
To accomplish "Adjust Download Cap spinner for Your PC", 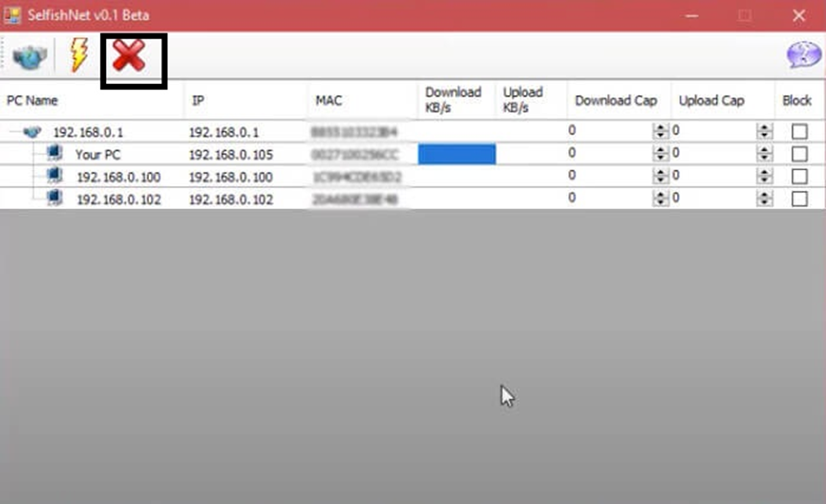I will coord(660,154).
